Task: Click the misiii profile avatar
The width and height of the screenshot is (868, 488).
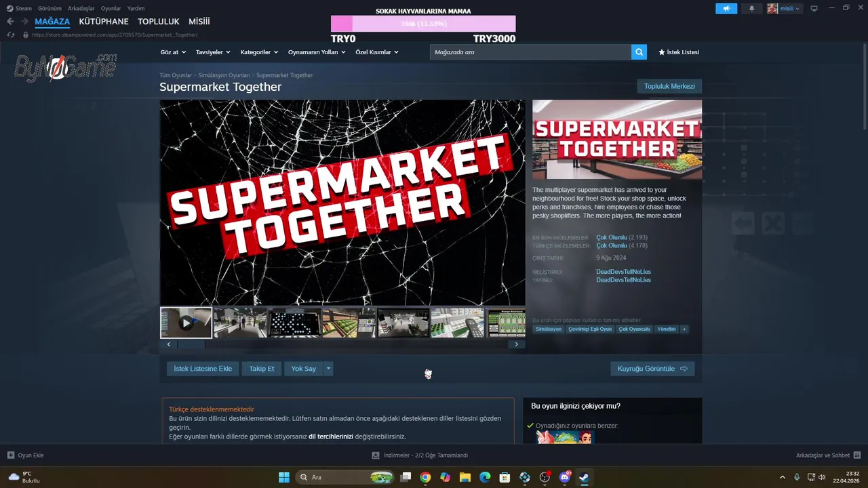Action: point(772,9)
